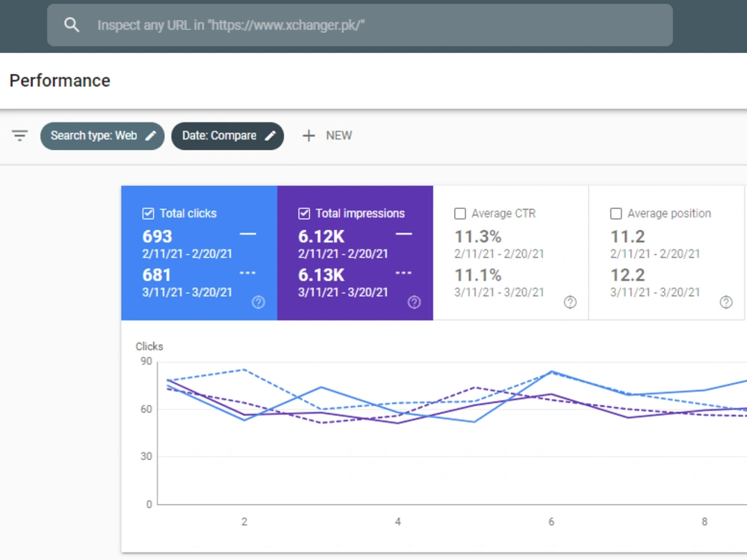Viewport: 747px width, 560px height.
Task: Click Total clicks 2/11/21 - 2/20/21 date range
Action: (x=187, y=254)
